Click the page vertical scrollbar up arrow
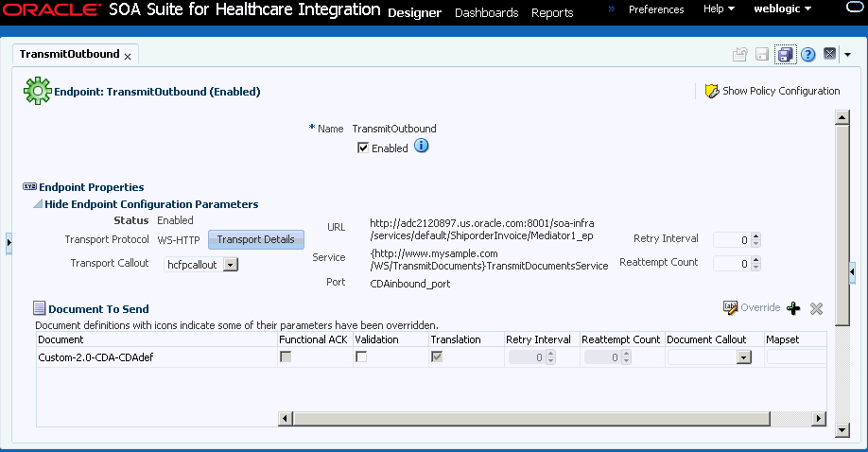This screenshot has height=452, width=868. 842,117
